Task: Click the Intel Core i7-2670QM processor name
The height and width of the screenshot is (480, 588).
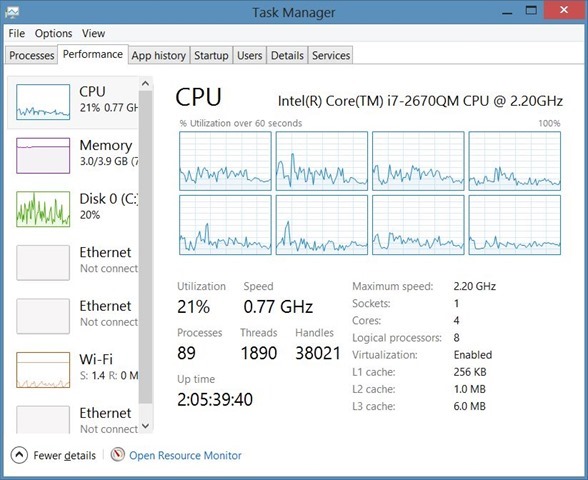Action: pyautogui.click(x=420, y=101)
